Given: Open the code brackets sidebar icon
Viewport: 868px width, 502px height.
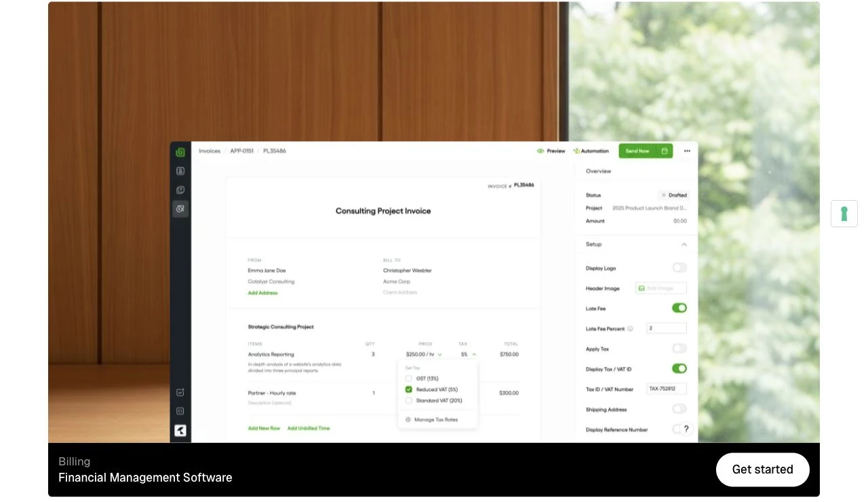Looking at the screenshot, I should pos(180,410).
